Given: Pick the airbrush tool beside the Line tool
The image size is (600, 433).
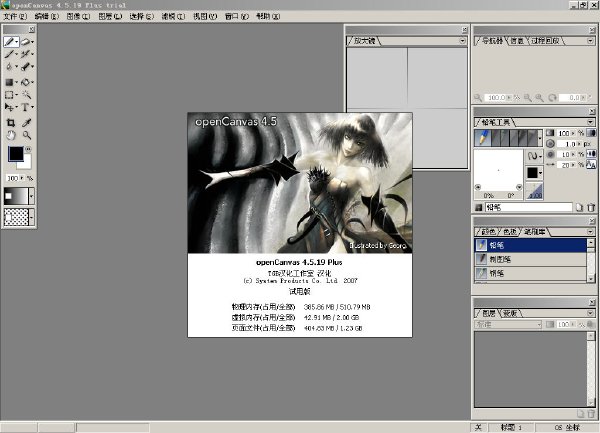Looking at the screenshot, I should [25, 54].
